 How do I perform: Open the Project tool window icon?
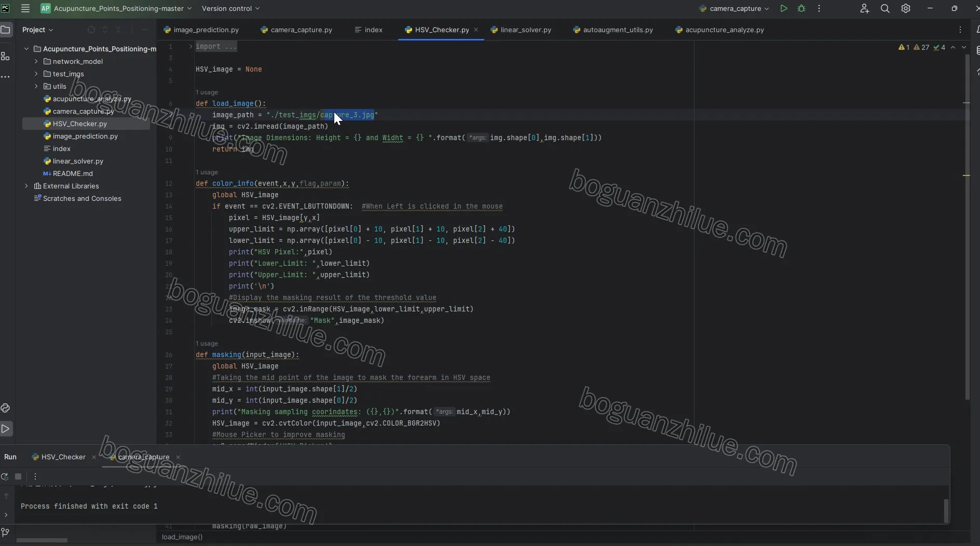point(6,30)
